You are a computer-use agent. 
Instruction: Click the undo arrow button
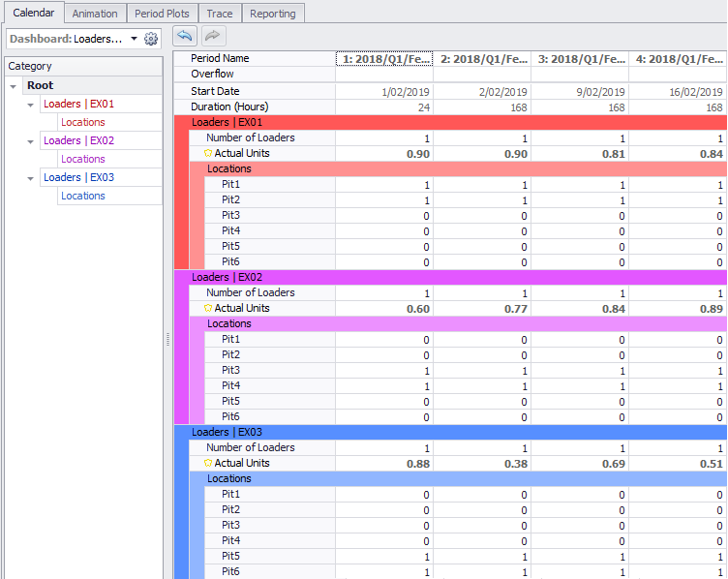(184, 36)
